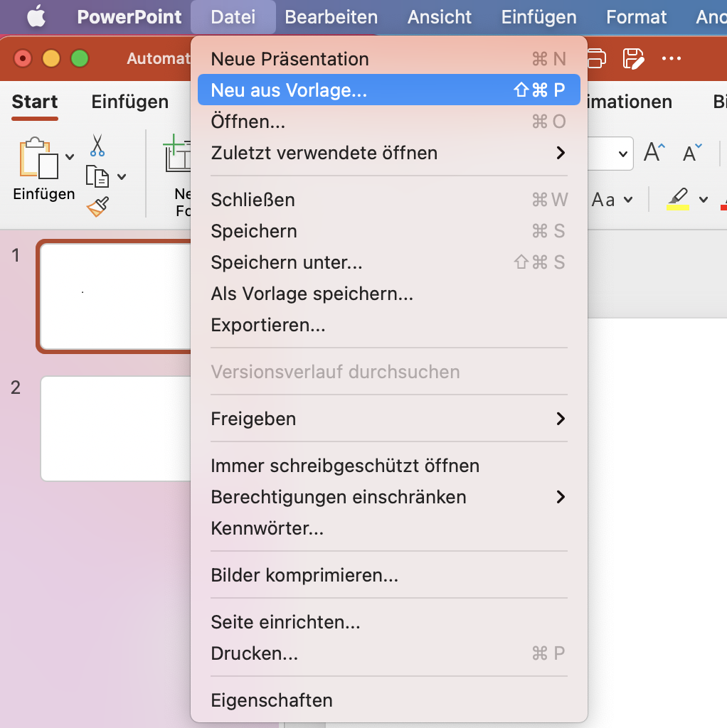The height and width of the screenshot is (728, 727).
Task: Choose Als Vorlage speichern...
Action: click(389, 294)
